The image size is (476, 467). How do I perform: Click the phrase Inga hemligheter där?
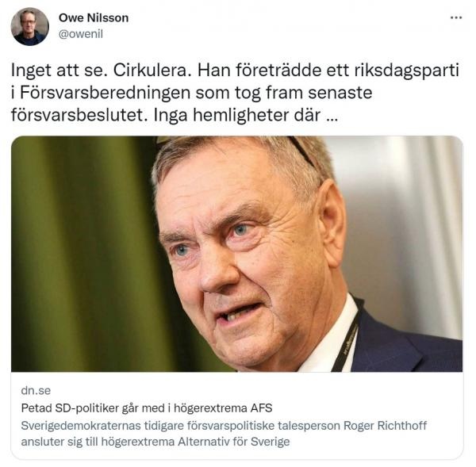pyautogui.click(x=236, y=115)
